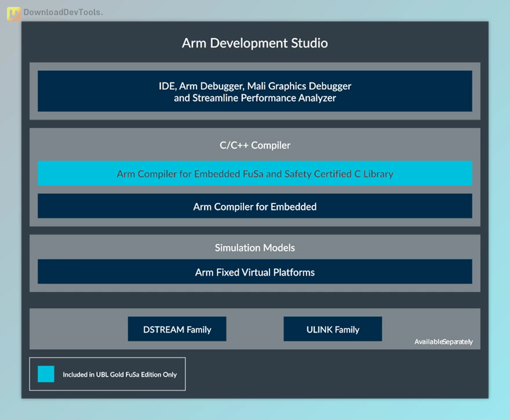Click the ULINK Family box
Image resolution: width=510 pixels, height=420 pixels.
(x=333, y=329)
